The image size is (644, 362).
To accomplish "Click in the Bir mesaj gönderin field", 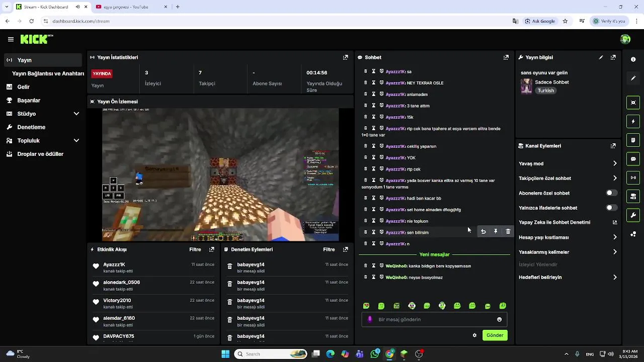I will pos(434,319).
